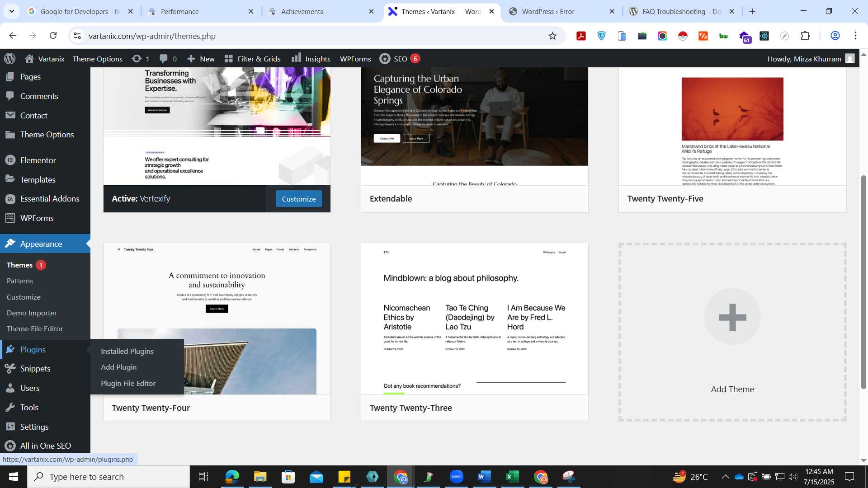Screen dimensions: 868x488
Task: Open updates icon in admin bar
Action: coord(141,59)
